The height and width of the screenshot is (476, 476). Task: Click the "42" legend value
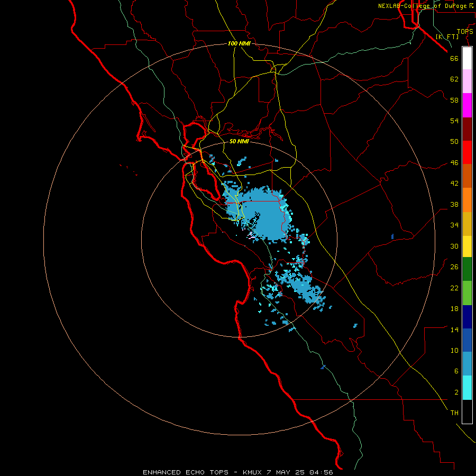pyautogui.click(x=454, y=184)
